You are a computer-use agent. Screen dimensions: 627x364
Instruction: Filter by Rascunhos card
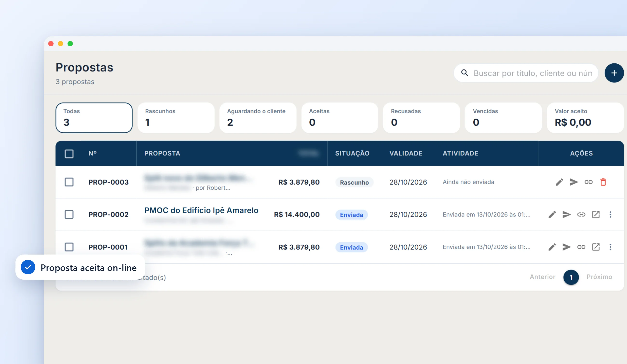click(x=176, y=118)
